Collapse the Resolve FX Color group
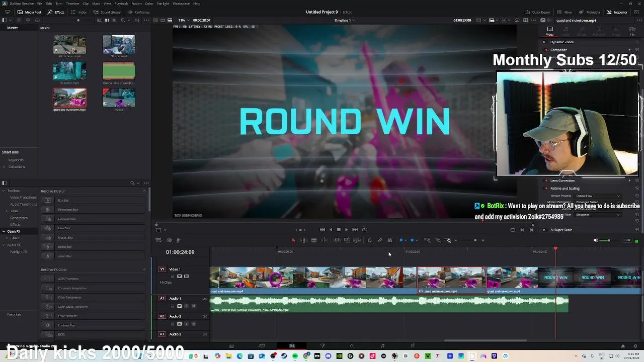Screen dimensions: 644x362 point(144,270)
